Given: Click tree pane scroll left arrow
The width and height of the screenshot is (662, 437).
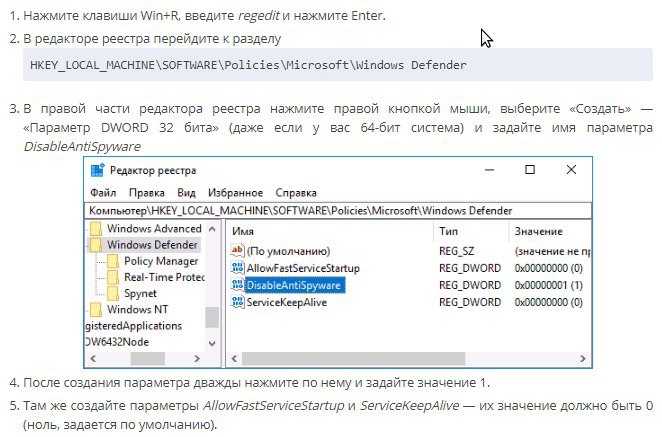Looking at the screenshot, I should (93, 358).
